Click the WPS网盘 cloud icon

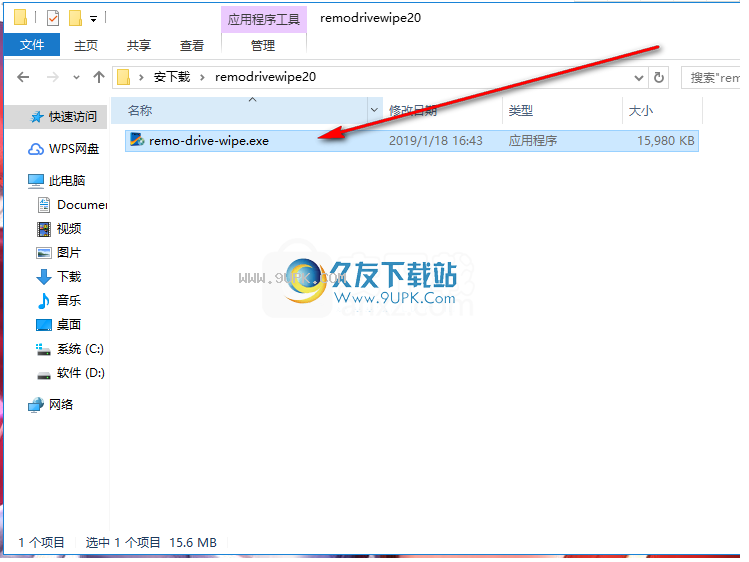[36, 149]
